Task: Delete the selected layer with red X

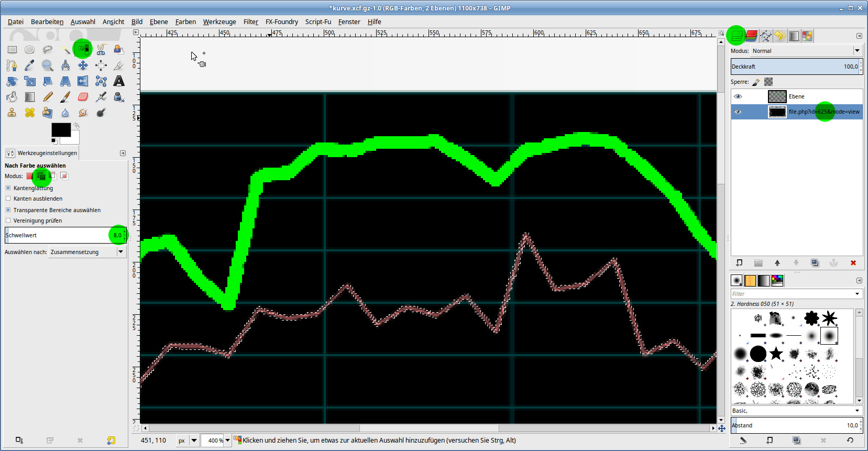Action: [853, 263]
